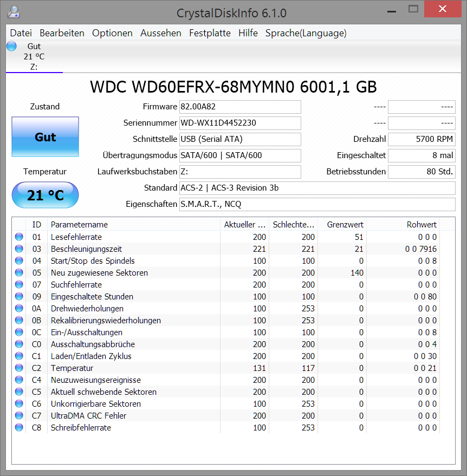The height and width of the screenshot is (476, 467).
Task: Open the Hilfe menu
Action: (248, 33)
